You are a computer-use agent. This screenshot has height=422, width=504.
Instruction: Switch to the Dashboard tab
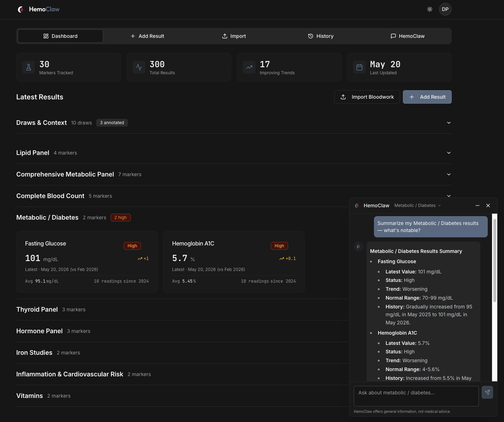click(x=60, y=36)
